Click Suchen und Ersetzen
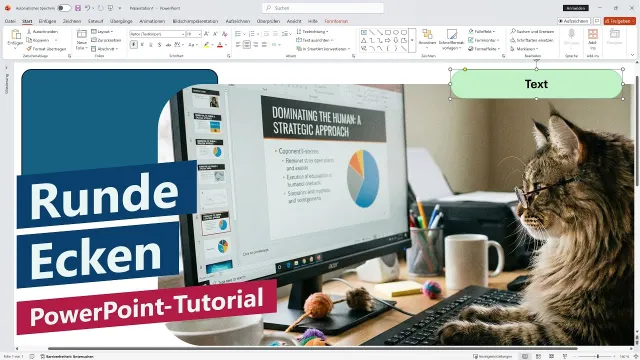Image resolution: width=640 pixels, height=360 pixels. tap(532, 31)
